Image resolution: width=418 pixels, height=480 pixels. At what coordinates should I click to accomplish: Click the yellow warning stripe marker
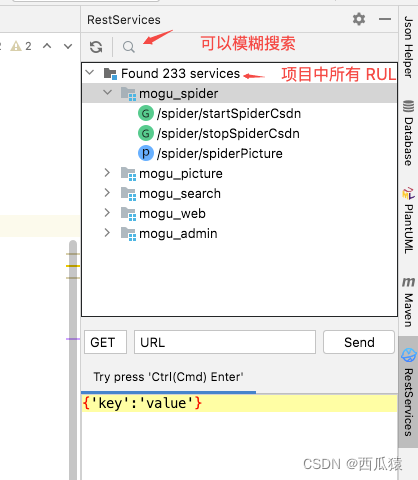(73, 266)
